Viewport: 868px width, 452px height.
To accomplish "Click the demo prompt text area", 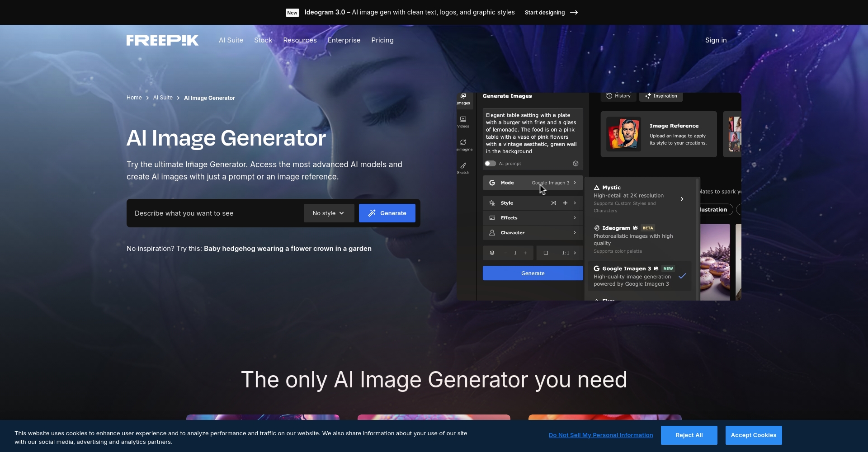I will tap(532, 133).
